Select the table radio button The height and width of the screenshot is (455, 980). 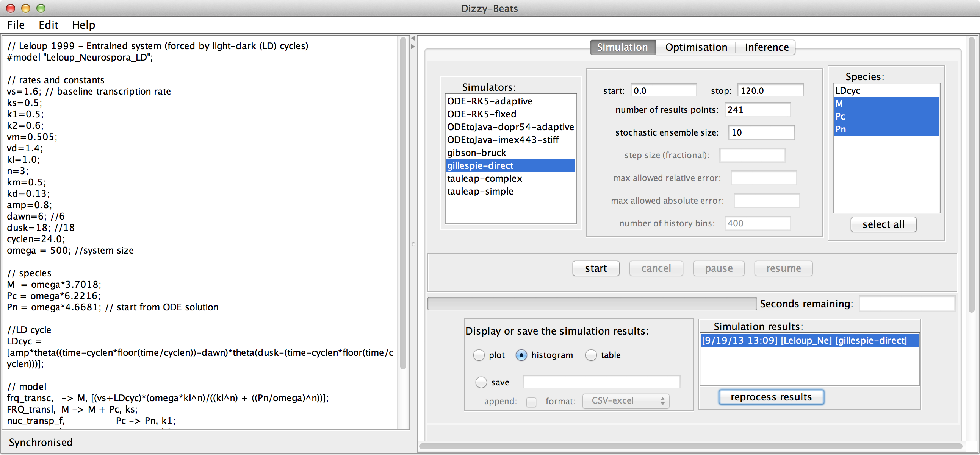click(x=590, y=355)
